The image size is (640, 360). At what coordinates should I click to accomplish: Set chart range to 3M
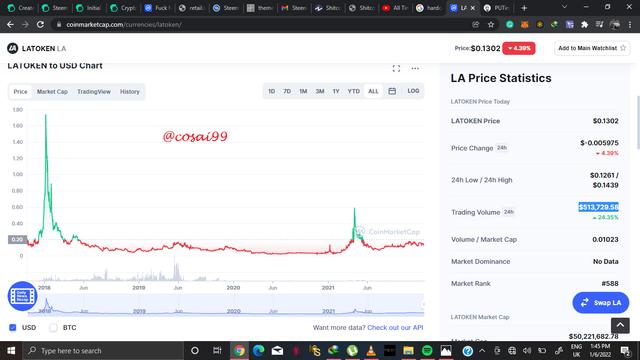click(x=320, y=91)
